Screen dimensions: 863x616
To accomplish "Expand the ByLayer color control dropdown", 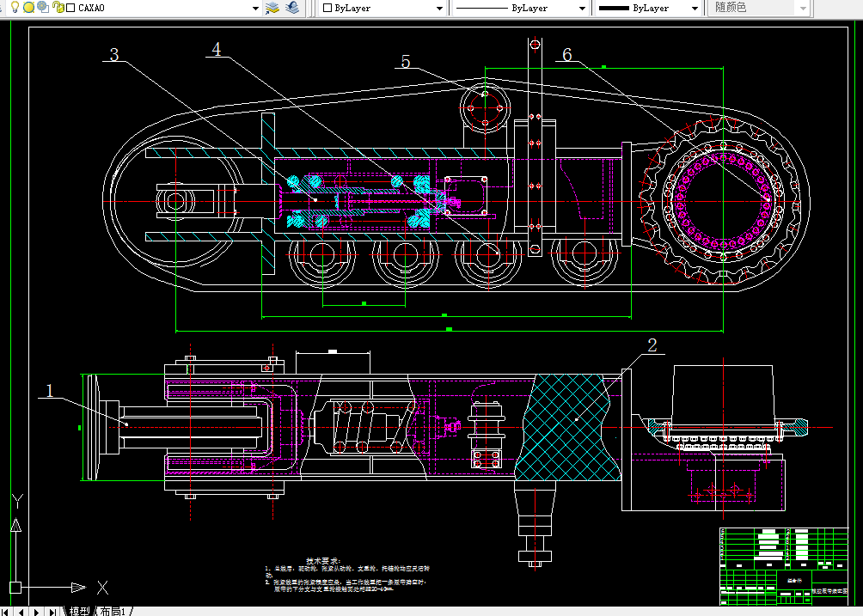I will (439, 9).
